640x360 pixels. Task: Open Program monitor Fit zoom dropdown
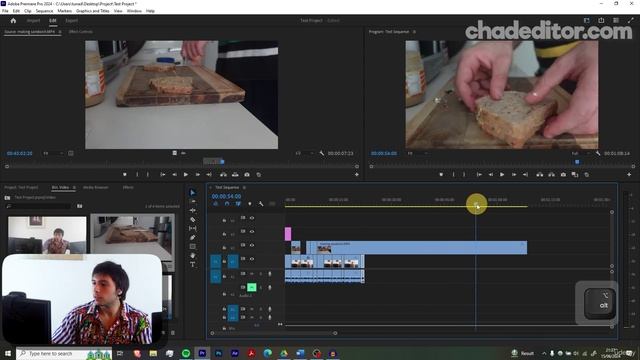pos(417,153)
